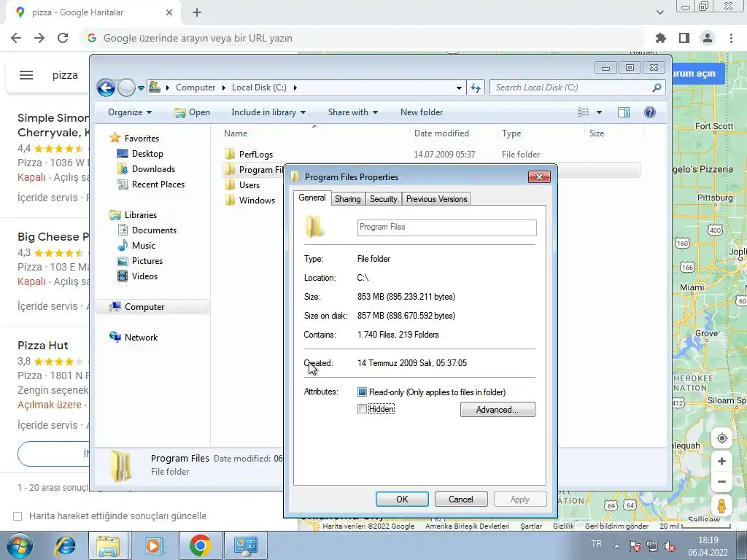Open Videos library
Viewport: 747px width, 560px height.
click(144, 276)
